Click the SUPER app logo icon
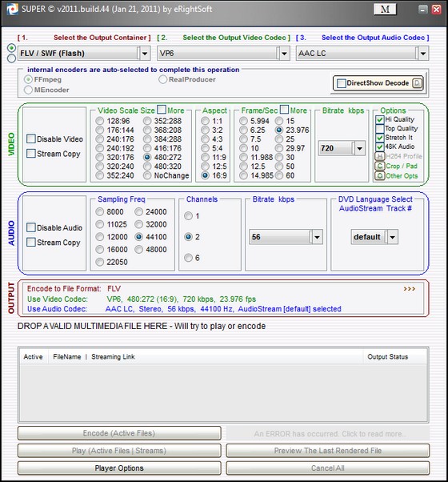The height and width of the screenshot is (482, 448). click(x=12, y=10)
